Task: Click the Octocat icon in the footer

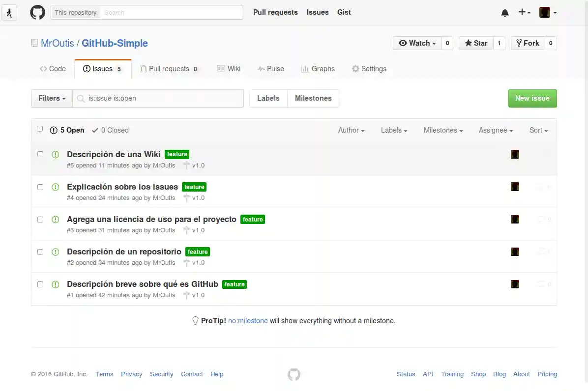Action: 294,374
